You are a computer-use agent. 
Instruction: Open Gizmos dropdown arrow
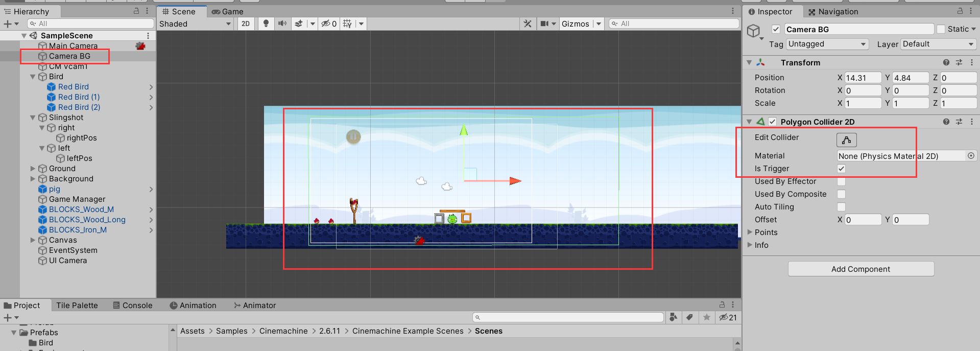click(599, 24)
